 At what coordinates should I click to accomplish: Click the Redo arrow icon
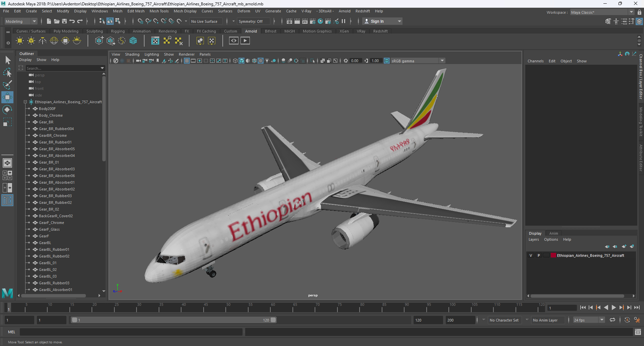click(x=80, y=21)
